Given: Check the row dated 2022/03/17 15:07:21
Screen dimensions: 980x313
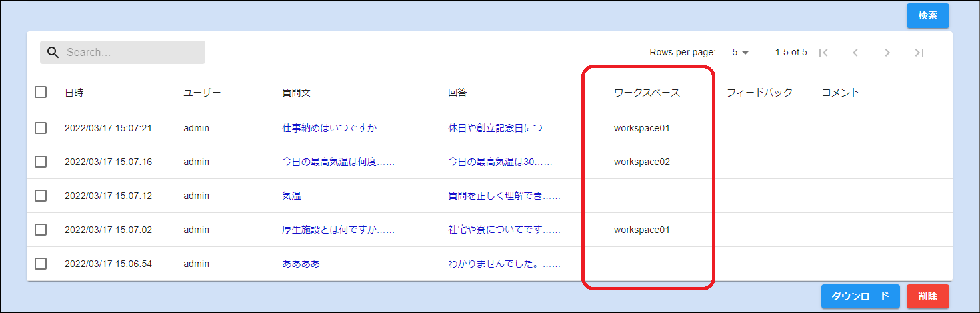Looking at the screenshot, I should click(x=41, y=128).
